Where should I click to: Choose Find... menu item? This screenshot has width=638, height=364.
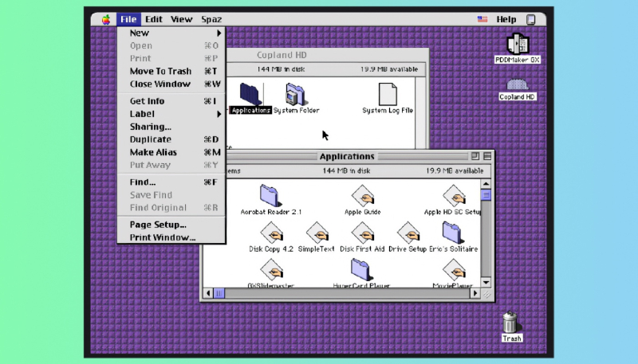point(171,182)
